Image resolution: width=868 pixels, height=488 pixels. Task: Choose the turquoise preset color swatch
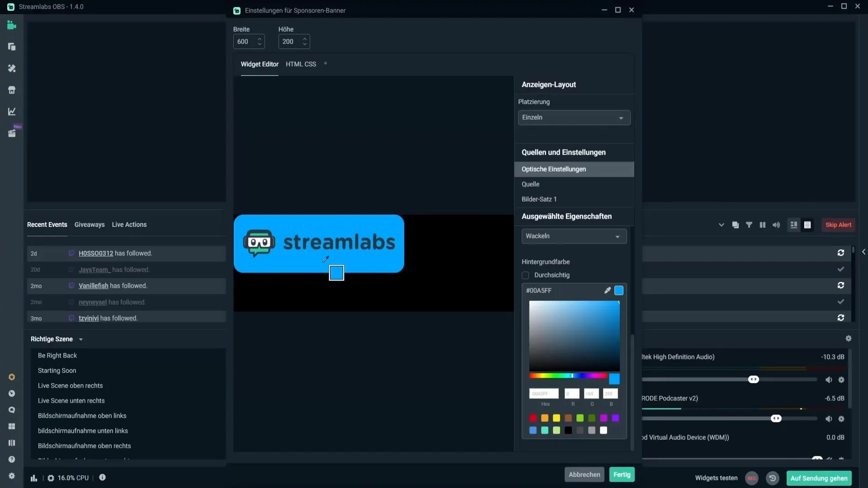point(545,431)
